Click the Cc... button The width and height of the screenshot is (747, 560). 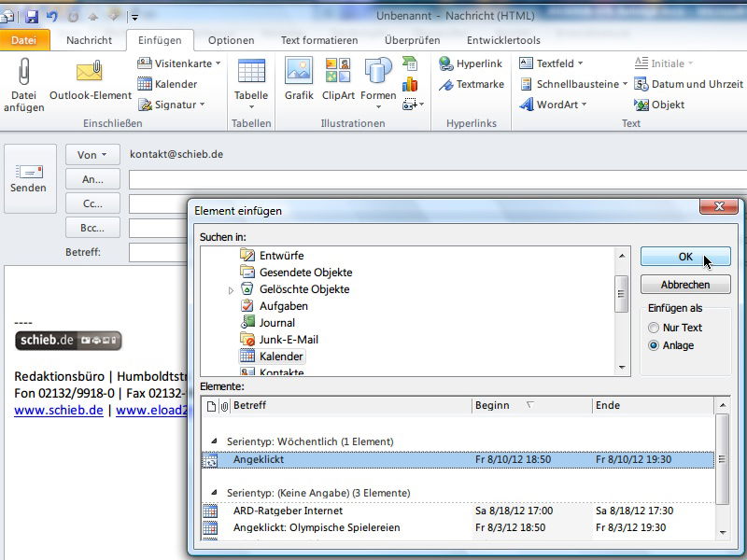pos(92,203)
